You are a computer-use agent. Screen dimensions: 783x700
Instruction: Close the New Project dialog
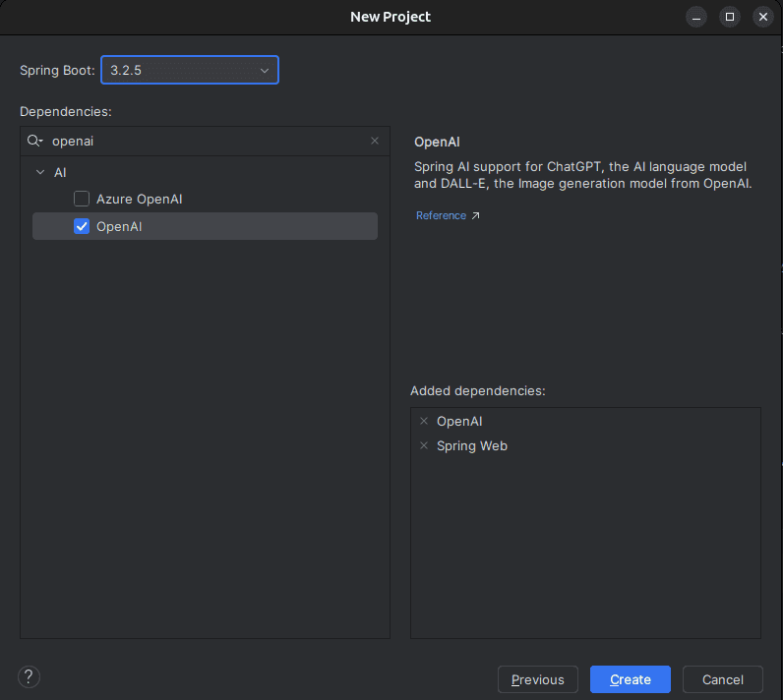(762, 17)
